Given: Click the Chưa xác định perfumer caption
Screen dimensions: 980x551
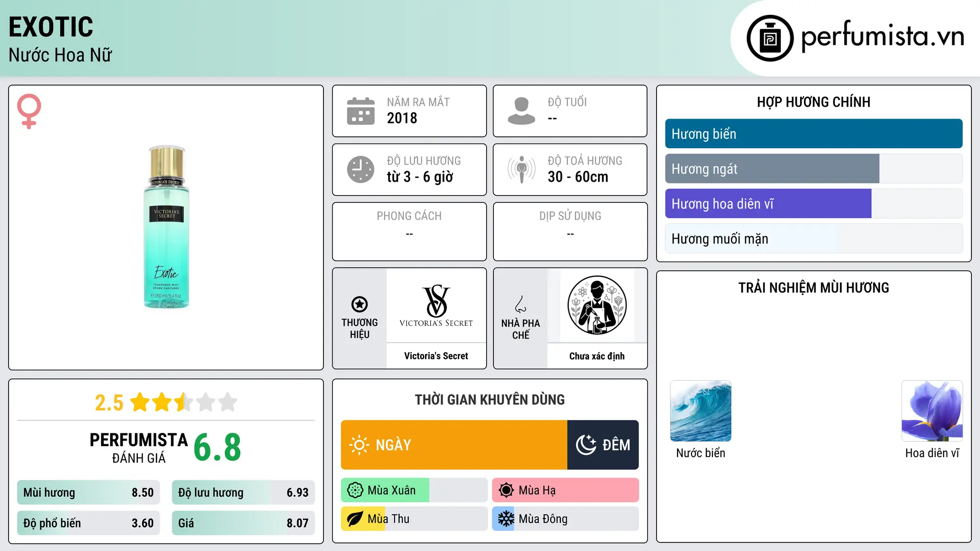Looking at the screenshot, I should point(597,356).
